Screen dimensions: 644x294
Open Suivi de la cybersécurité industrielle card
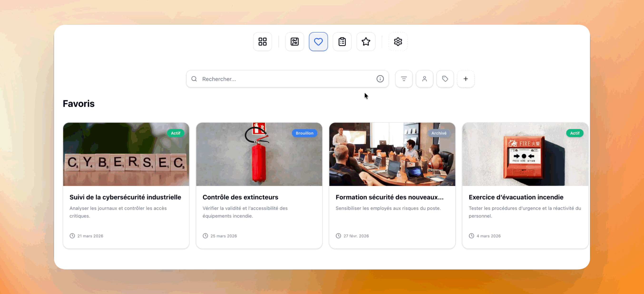tap(125, 197)
